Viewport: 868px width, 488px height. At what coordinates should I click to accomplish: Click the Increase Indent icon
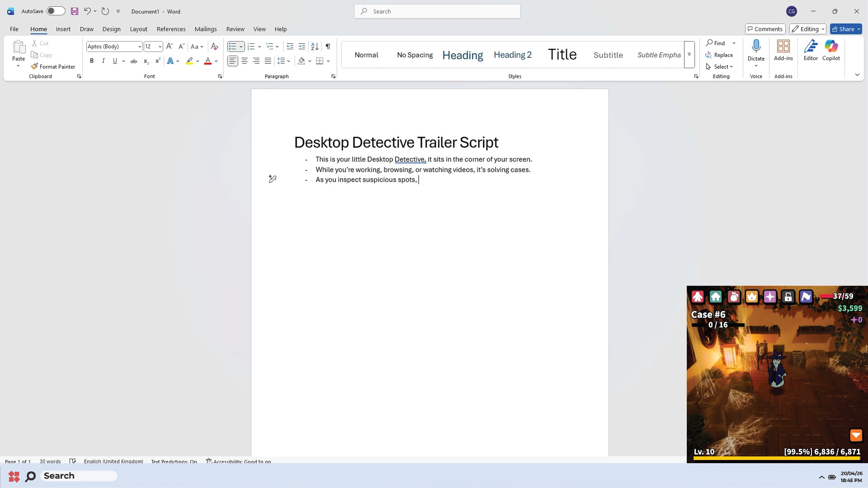pos(302,47)
